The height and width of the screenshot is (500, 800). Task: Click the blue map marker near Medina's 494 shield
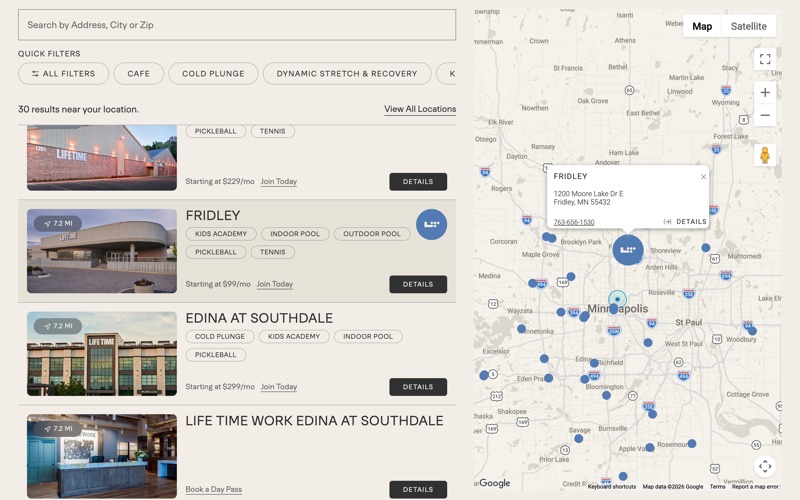click(x=533, y=283)
